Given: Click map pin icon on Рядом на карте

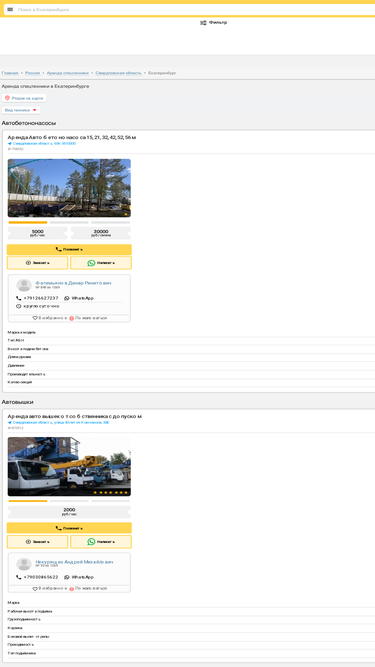Looking at the screenshot, I should pos(7,98).
